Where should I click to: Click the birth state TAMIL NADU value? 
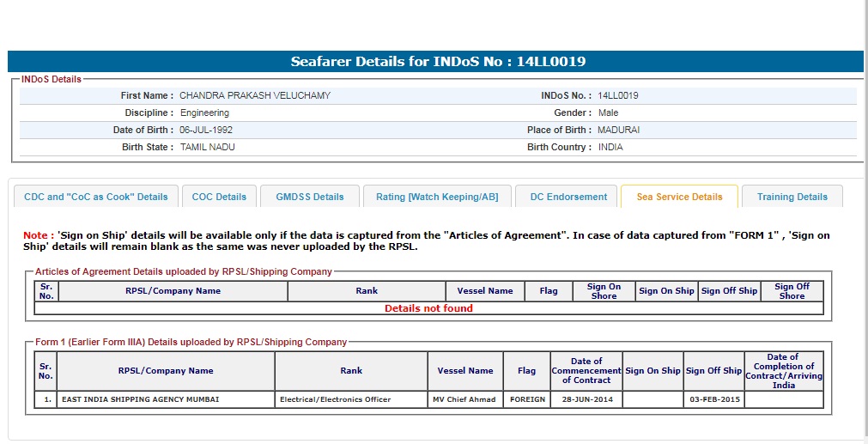[x=207, y=148]
